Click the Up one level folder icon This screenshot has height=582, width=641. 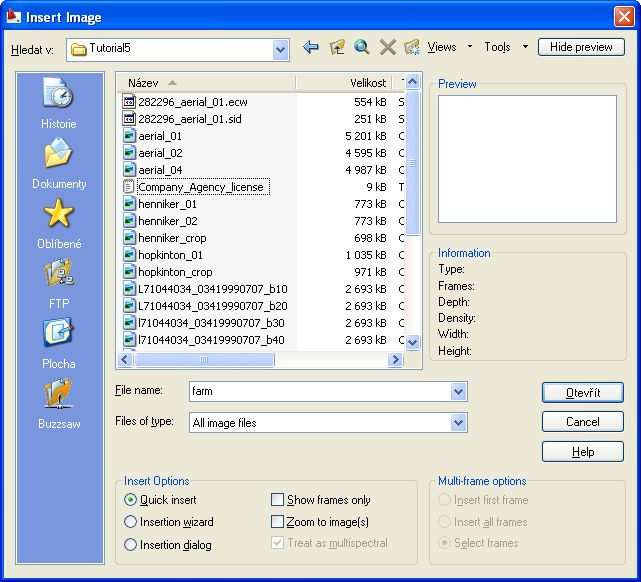coord(337,48)
